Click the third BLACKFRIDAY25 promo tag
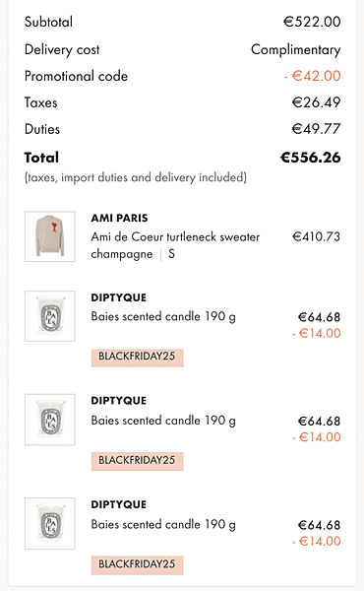364x591 pixels. pyautogui.click(x=137, y=565)
